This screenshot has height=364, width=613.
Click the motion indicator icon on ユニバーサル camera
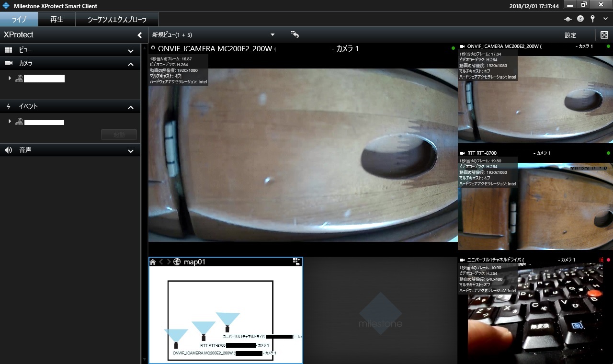pos(601,260)
